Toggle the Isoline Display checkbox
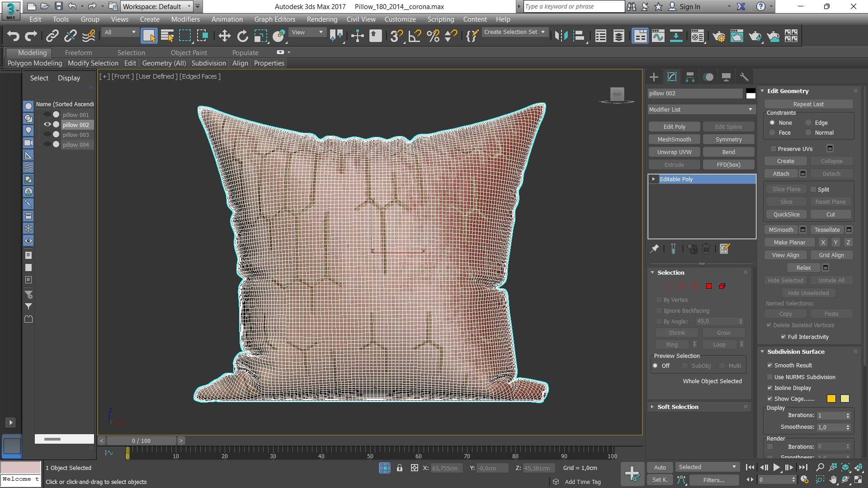The image size is (868, 488). pos(769,388)
